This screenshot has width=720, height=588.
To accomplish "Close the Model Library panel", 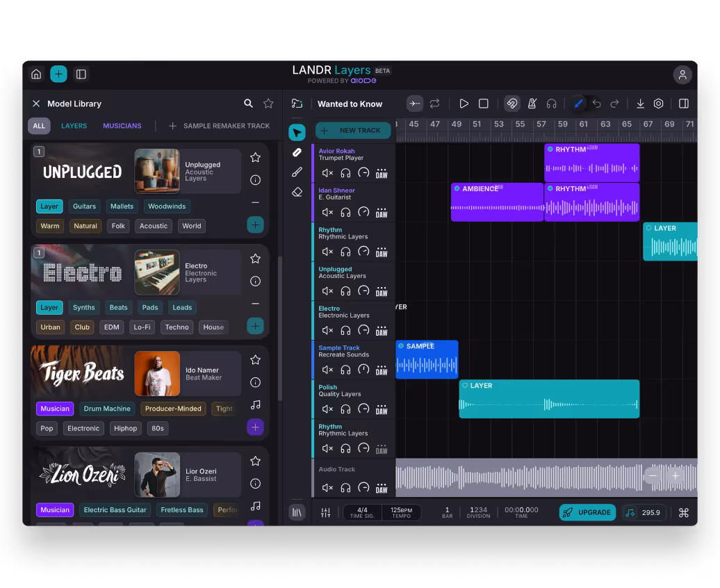I will 36,104.
